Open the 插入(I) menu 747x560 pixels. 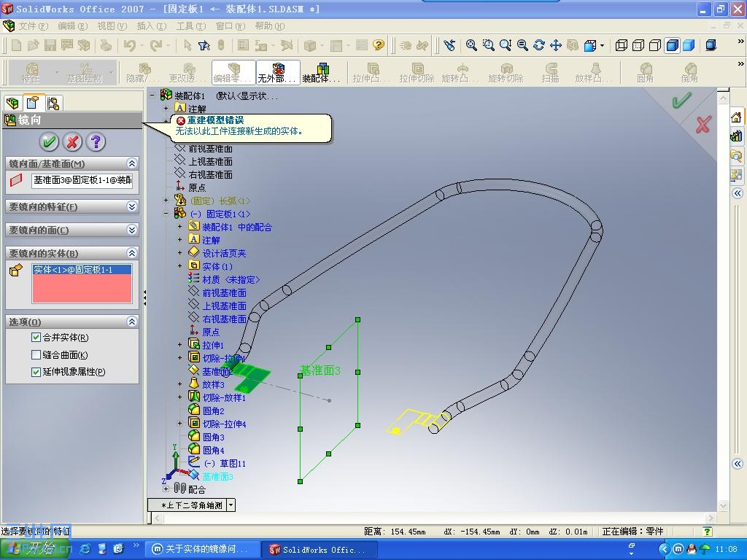click(x=152, y=26)
